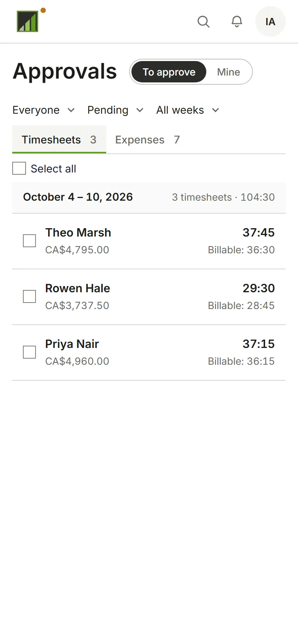
Task: Select the To approve toggle button
Action: (x=169, y=72)
